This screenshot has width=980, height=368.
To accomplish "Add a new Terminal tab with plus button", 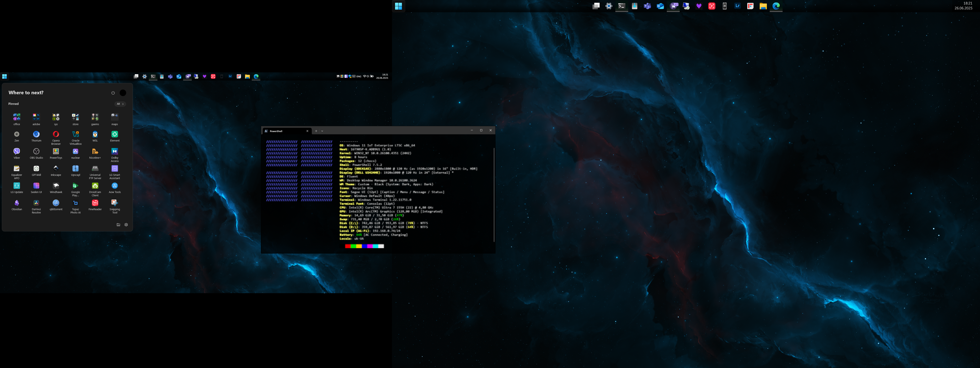I will (x=316, y=131).
